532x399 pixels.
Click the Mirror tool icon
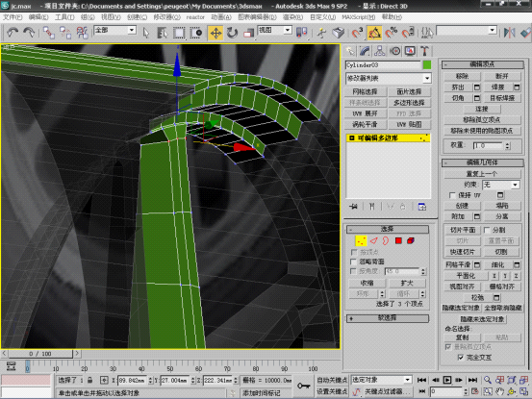(x=509, y=33)
